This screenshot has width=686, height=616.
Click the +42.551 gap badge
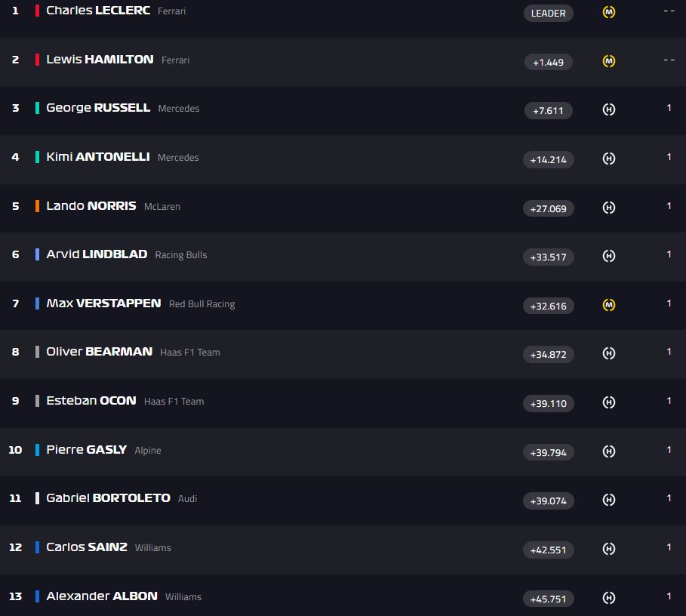tap(548, 550)
